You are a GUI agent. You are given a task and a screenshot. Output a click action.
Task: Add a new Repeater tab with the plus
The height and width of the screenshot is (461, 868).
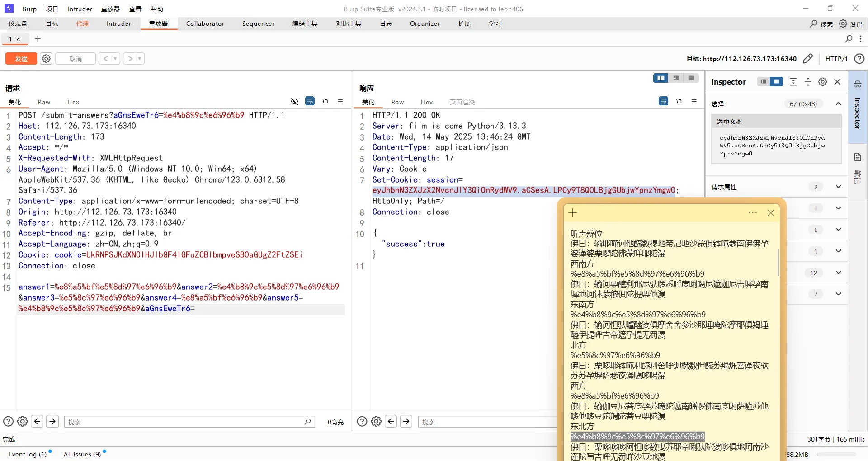click(x=38, y=39)
